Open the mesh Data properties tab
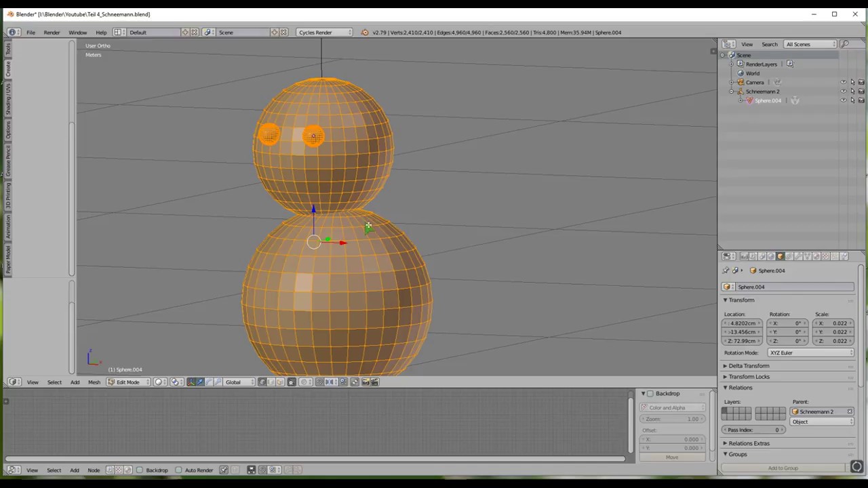 [x=808, y=256]
